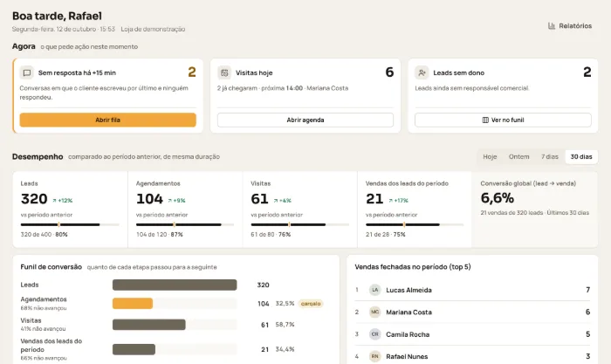The width and height of the screenshot is (611, 364).
Task: Click the MC avatar next to Mariana Costa
Action: click(x=374, y=312)
